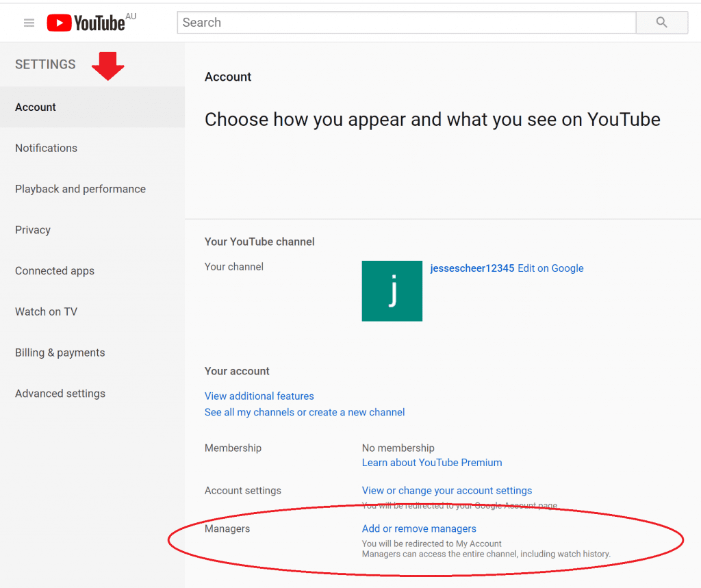Click the 'Your account' heading

click(237, 371)
